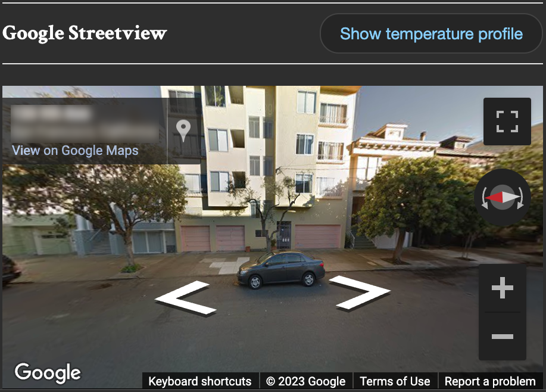Open View on Google Maps link

click(x=75, y=151)
